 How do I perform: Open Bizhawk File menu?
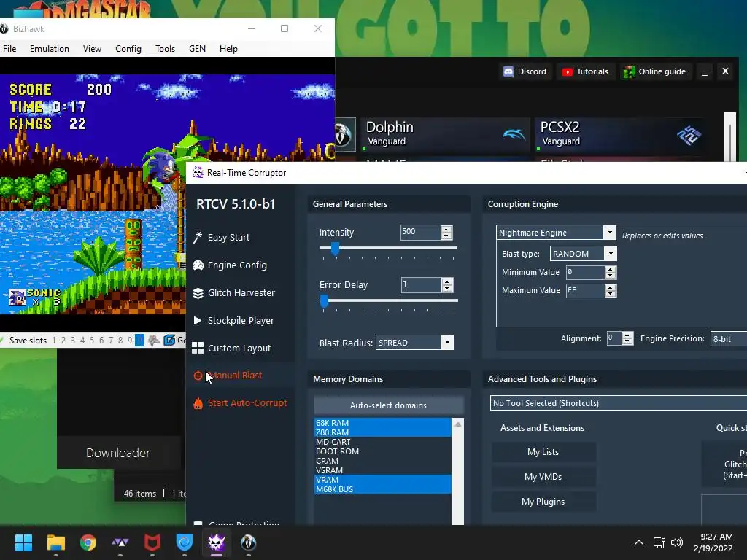9,49
